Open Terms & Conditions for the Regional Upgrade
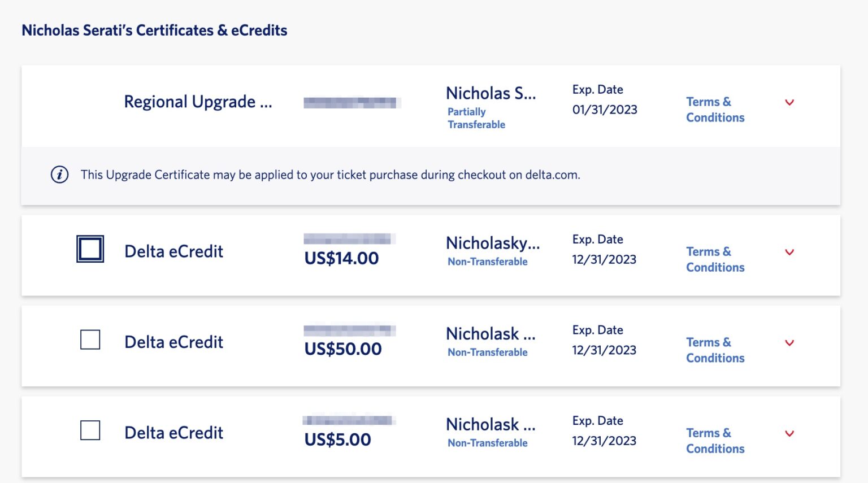The height and width of the screenshot is (483, 868). pos(715,109)
